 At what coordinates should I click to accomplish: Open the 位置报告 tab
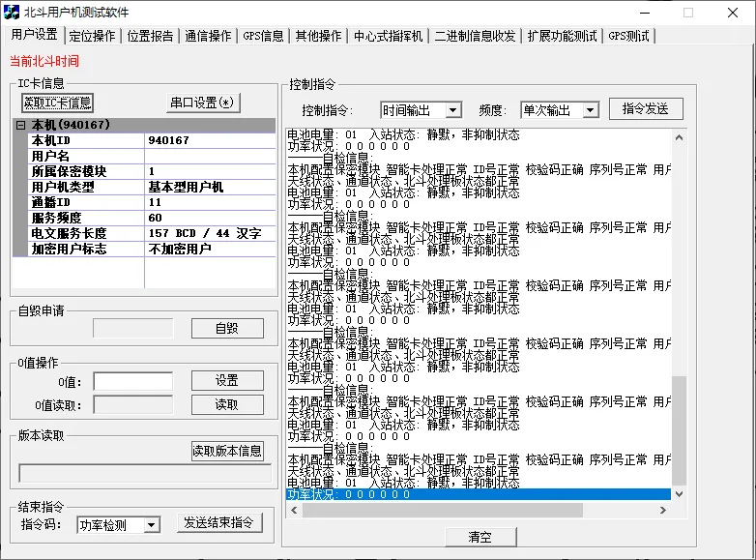tap(150, 36)
